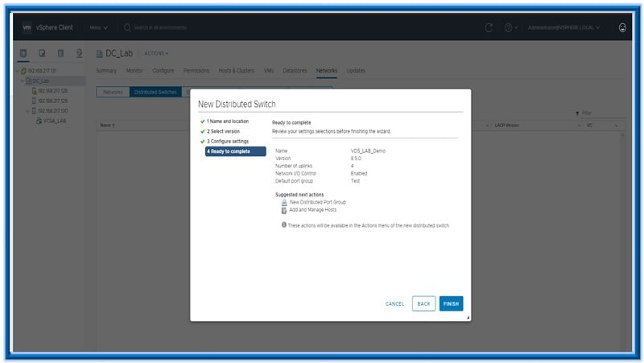Click FINISH to create the switch
644x363 pixels.
point(451,303)
